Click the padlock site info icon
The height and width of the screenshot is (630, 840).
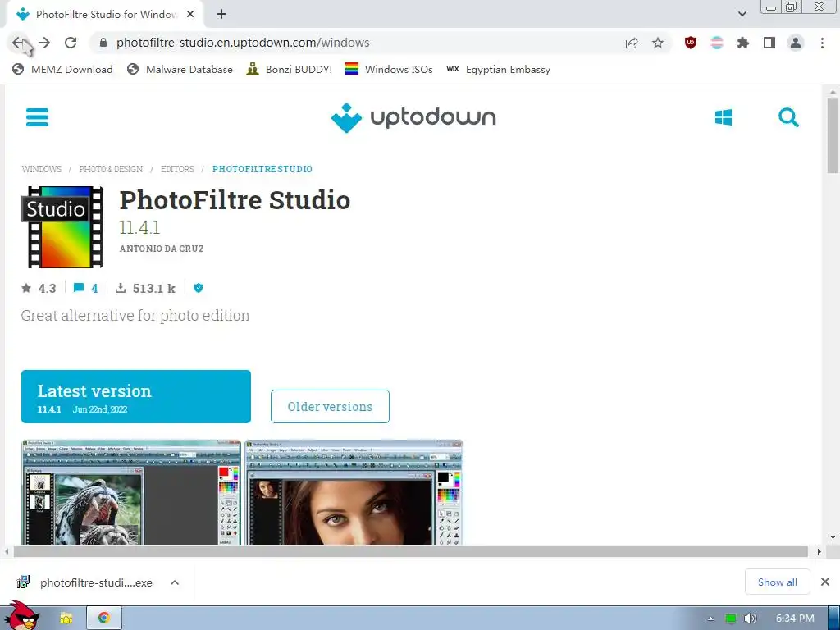[103, 43]
